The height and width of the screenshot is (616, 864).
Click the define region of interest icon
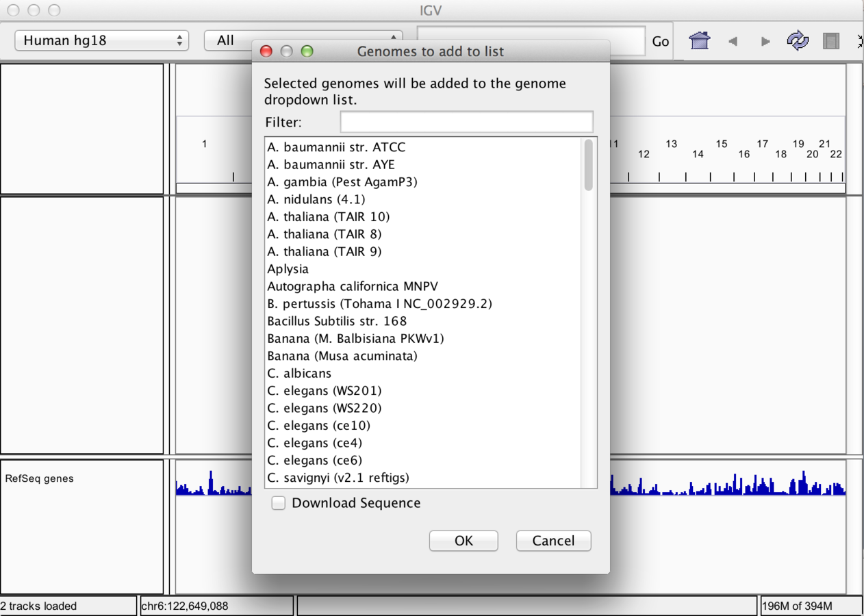[831, 41]
